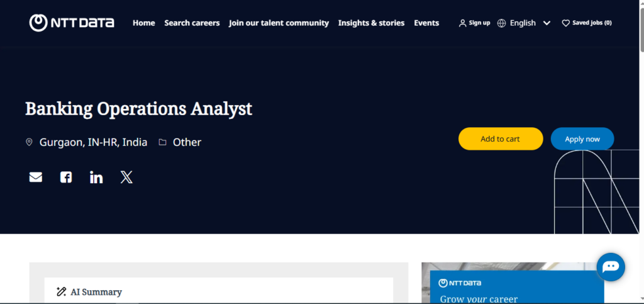Click the Apply now button
644x304 pixels.
[582, 139]
